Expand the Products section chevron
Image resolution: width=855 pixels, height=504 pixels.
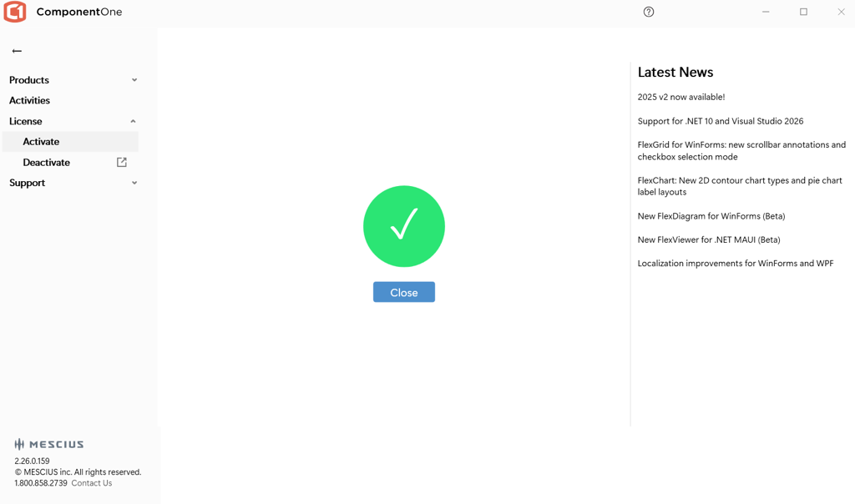coord(134,80)
